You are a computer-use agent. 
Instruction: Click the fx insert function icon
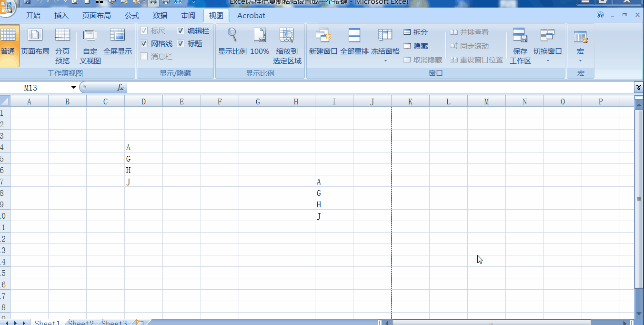coord(121,87)
